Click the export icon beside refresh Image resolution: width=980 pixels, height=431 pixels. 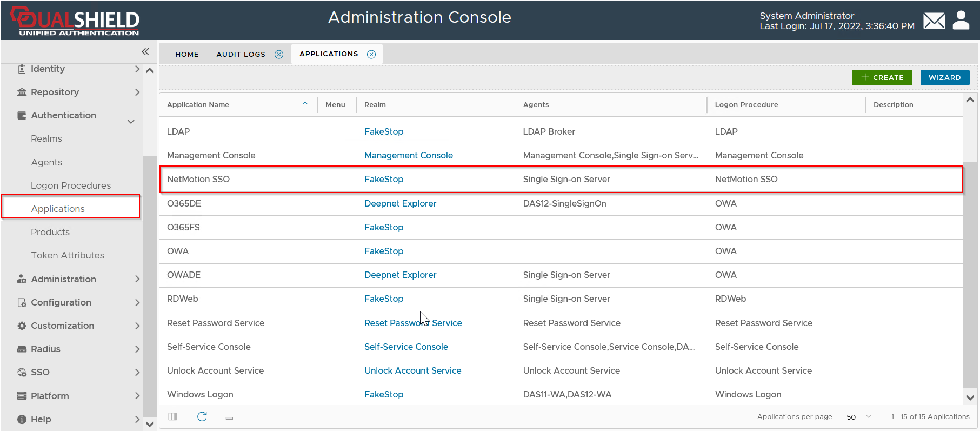tap(229, 417)
